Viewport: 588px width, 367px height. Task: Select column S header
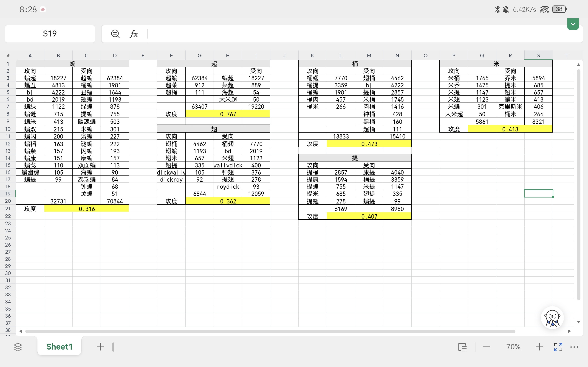pos(538,55)
